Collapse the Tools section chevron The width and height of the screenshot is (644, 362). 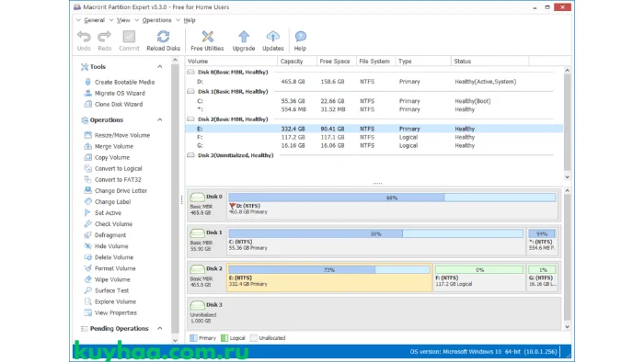pos(160,66)
